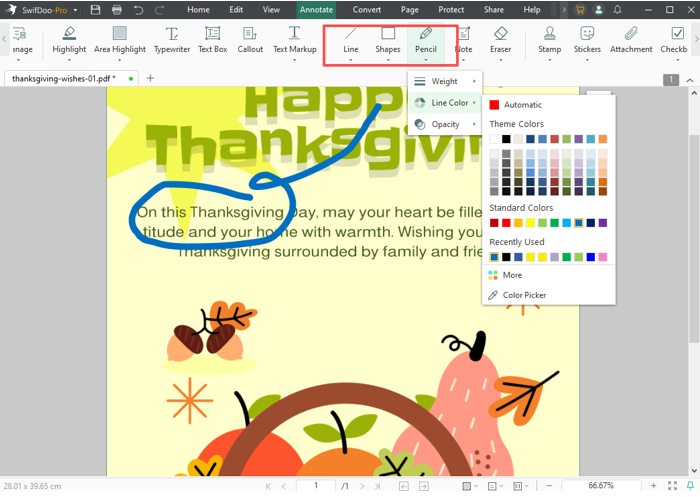700x497 pixels.
Task: Pick black from Theme Colors row
Action: [506, 139]
